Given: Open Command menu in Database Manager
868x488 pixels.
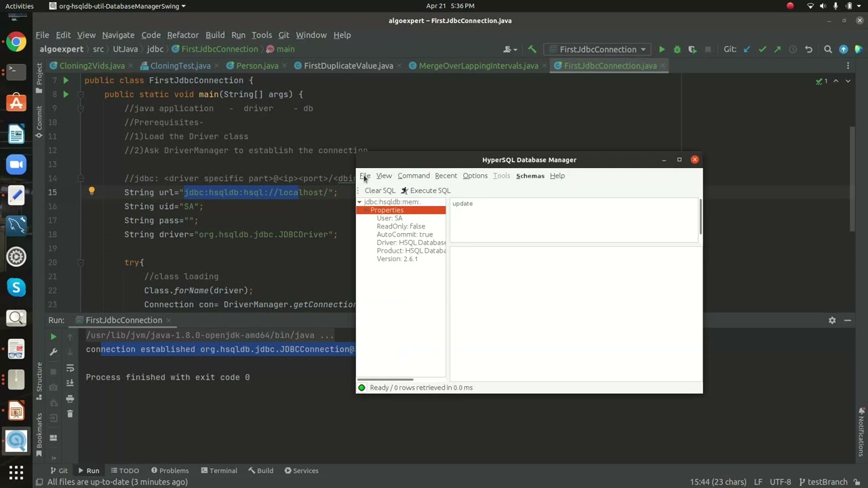Looking at the screenshot, I should coord(414,176).
